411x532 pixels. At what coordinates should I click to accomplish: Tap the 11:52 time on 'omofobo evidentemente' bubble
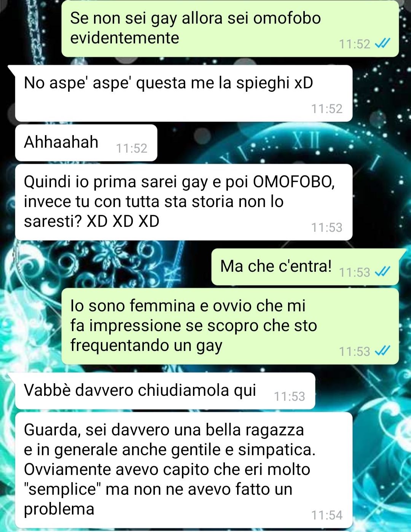tap(355, 44)
